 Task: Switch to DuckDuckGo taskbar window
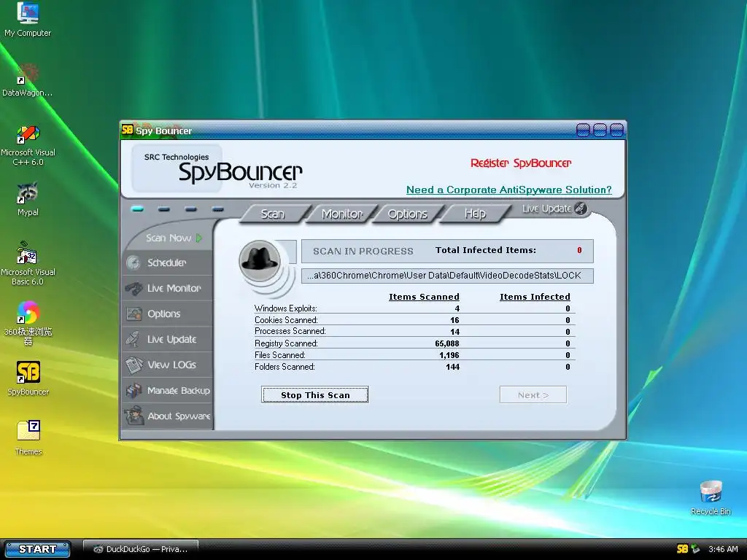point(141,549)
